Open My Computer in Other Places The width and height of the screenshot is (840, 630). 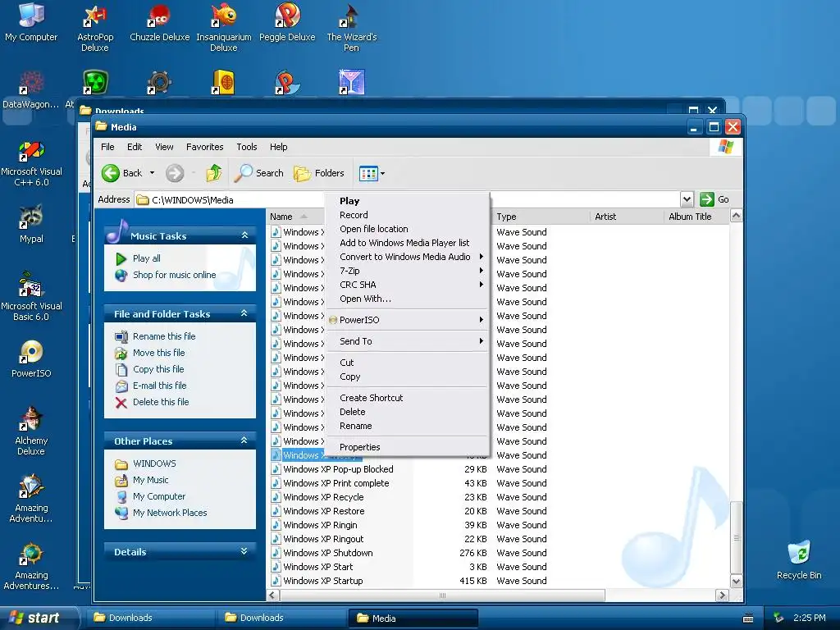(159, 496)
